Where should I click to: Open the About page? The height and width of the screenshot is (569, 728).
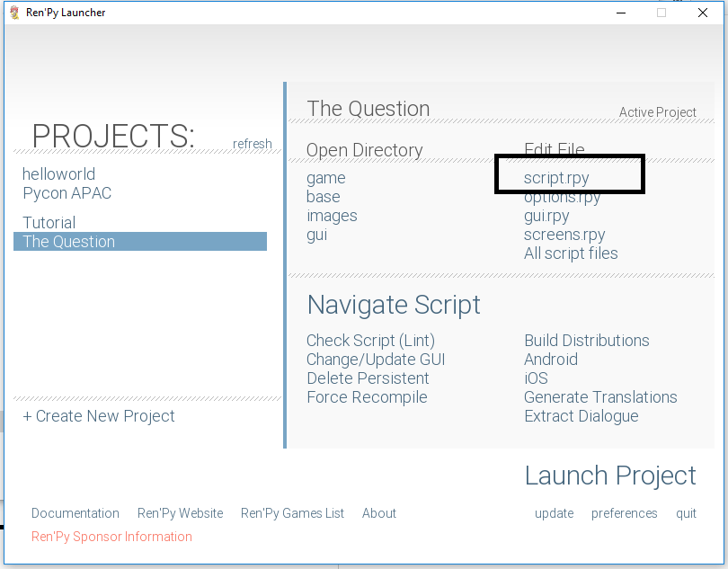(x=379, y=513)
